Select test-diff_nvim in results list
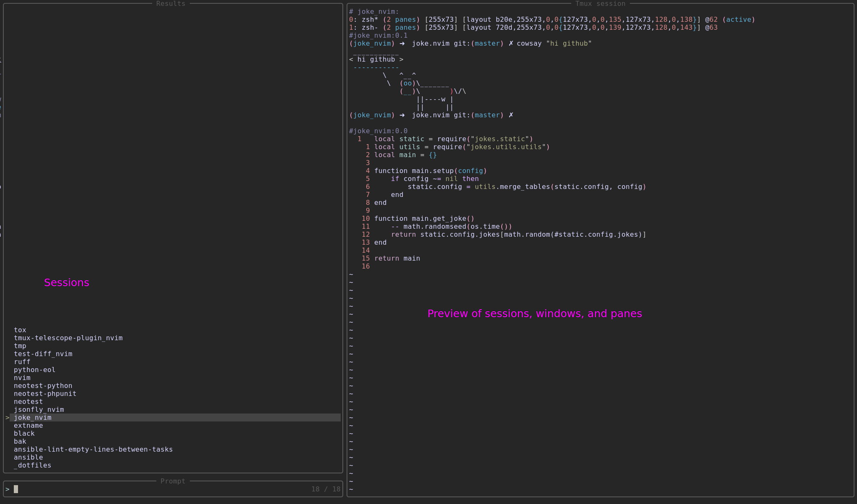Image resolution: width=857 pixels, height=504 pixels. 43,354
